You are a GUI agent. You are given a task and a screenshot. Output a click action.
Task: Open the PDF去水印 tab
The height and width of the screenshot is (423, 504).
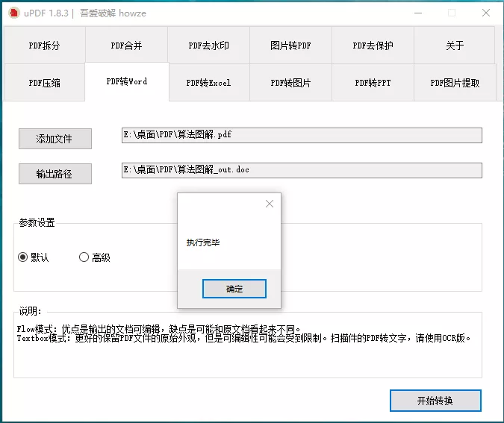[x=208, y=46]
